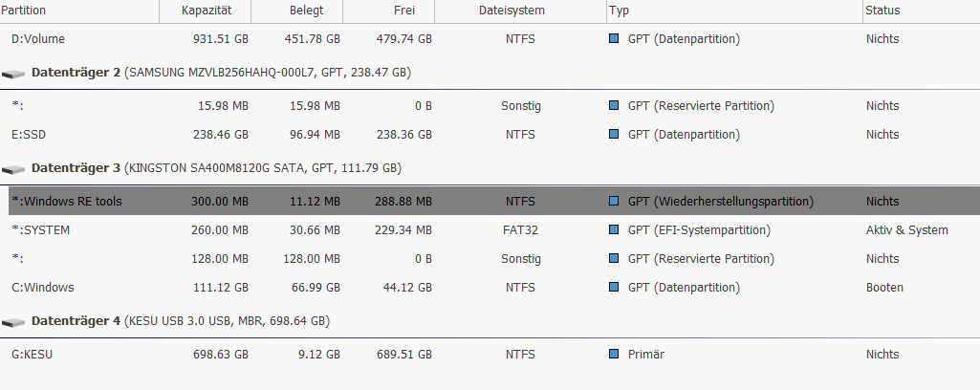
Task: Click the Datenträger 2 disk icon
Action: (x=13, y=75)
